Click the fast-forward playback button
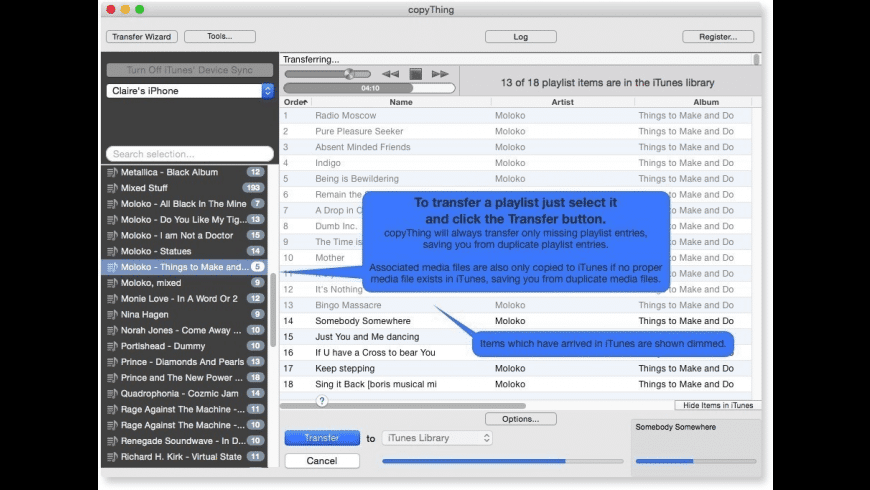Image resolution: width=870 pixels, height=490 pixels. (440, 74)
